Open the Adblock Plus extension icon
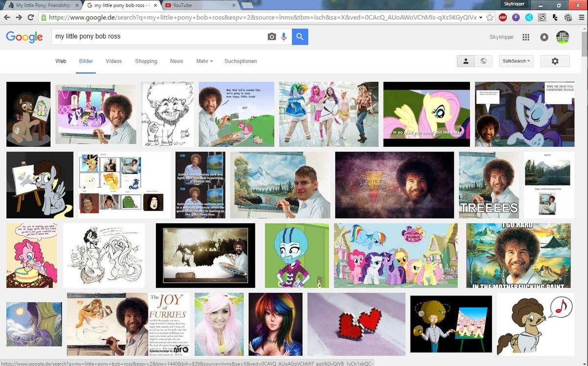Screen dimensions: 588x366 click(x=503, y=17)
